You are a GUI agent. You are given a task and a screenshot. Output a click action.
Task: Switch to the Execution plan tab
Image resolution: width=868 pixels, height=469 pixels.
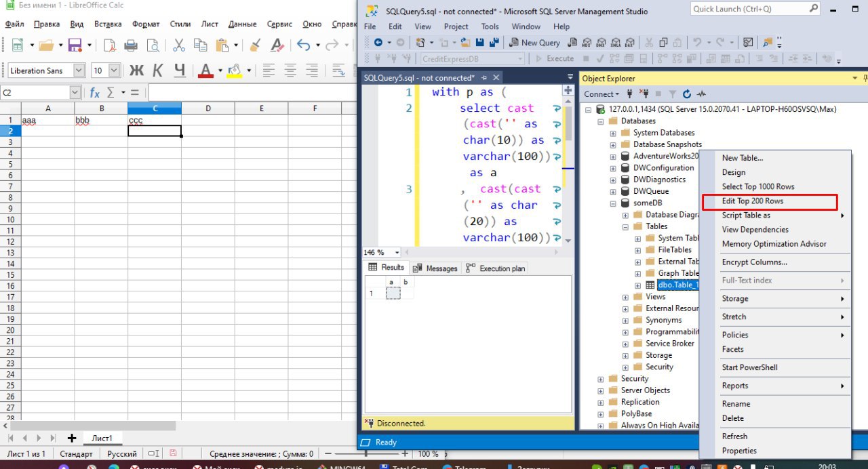496,268
